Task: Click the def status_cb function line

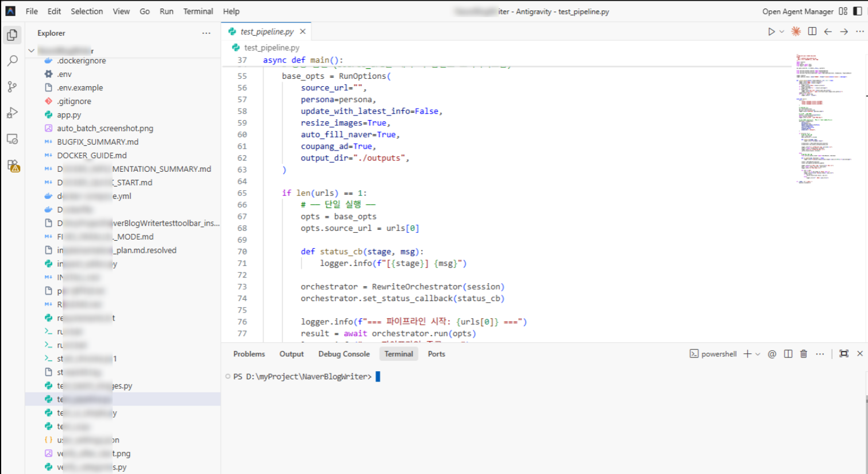Action: coord(362,252)
